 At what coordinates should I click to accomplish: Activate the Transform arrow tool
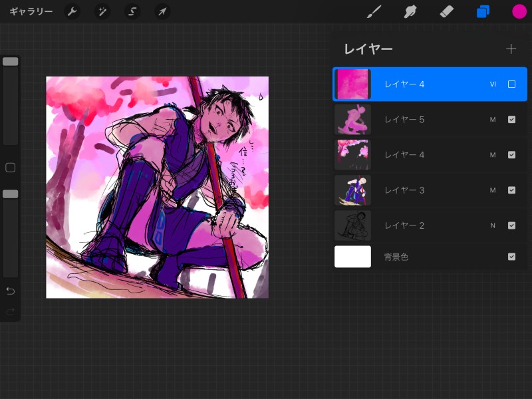point(162,12)
